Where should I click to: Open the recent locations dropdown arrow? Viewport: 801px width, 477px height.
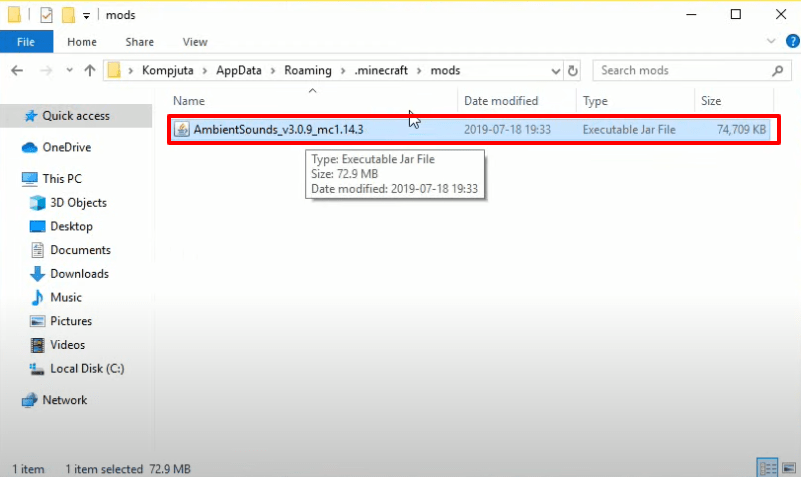click(69, 70)
